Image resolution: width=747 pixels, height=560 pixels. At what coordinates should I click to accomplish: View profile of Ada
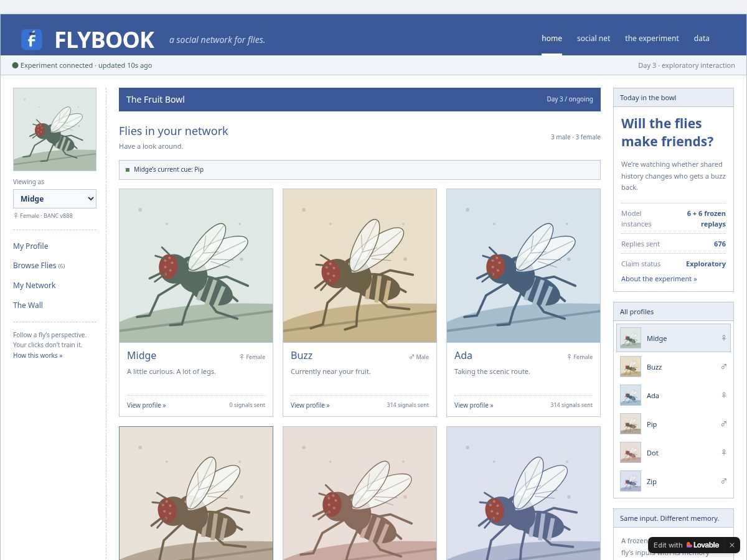click(474, 405)
